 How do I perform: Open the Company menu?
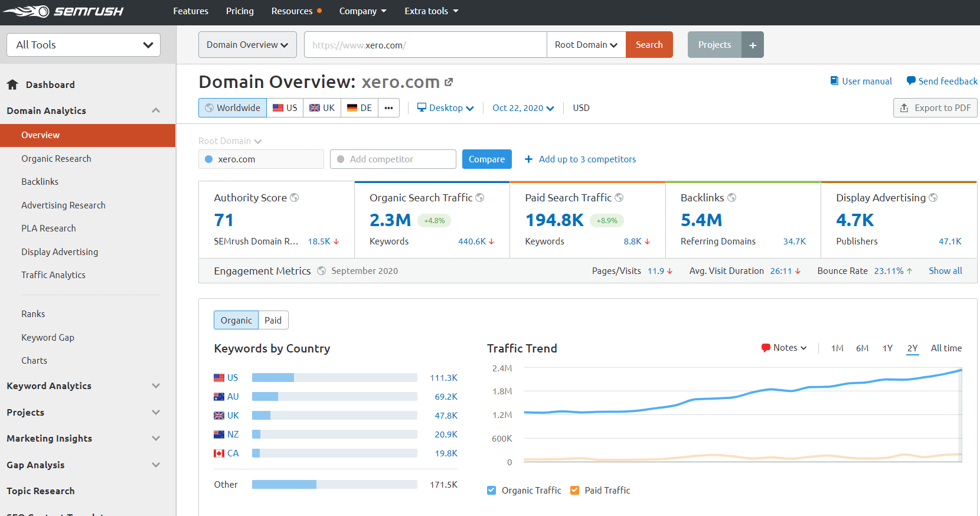362,11
